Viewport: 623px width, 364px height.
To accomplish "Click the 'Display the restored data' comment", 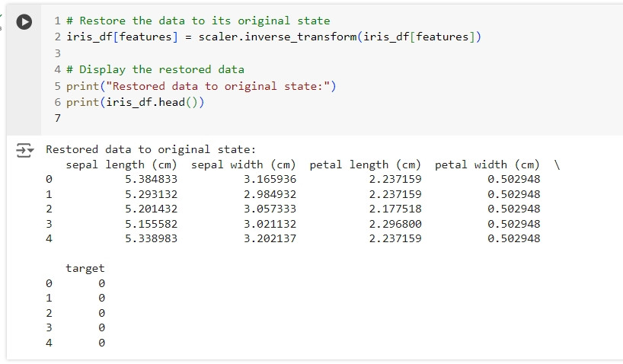I will click(155, 69).
